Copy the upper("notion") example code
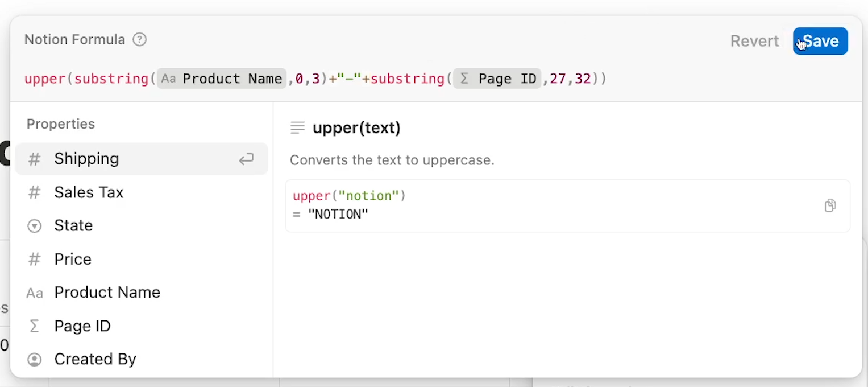Image resolution: width=868 pixels, height=387 pixels. [830, 205]
